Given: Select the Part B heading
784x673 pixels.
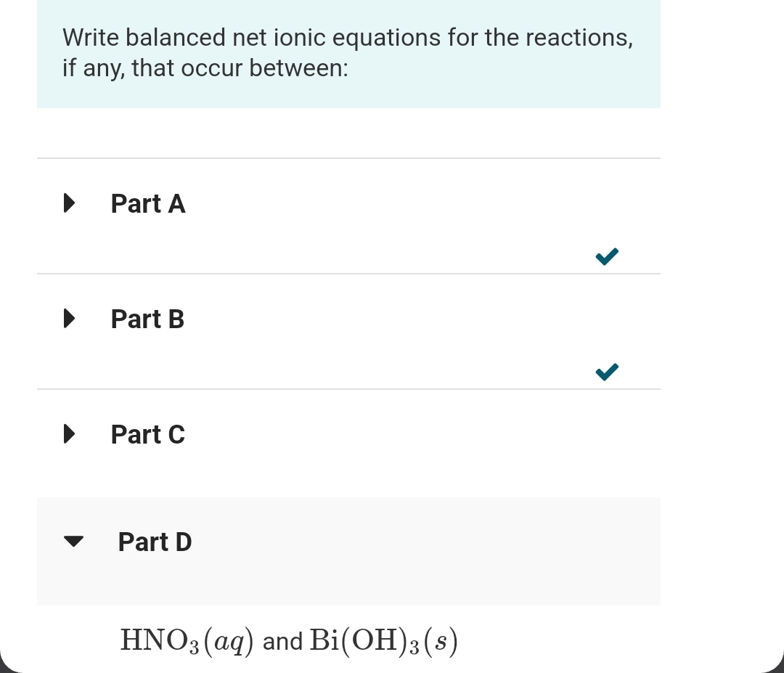Looking at the screenshot, I should (147, 318).
